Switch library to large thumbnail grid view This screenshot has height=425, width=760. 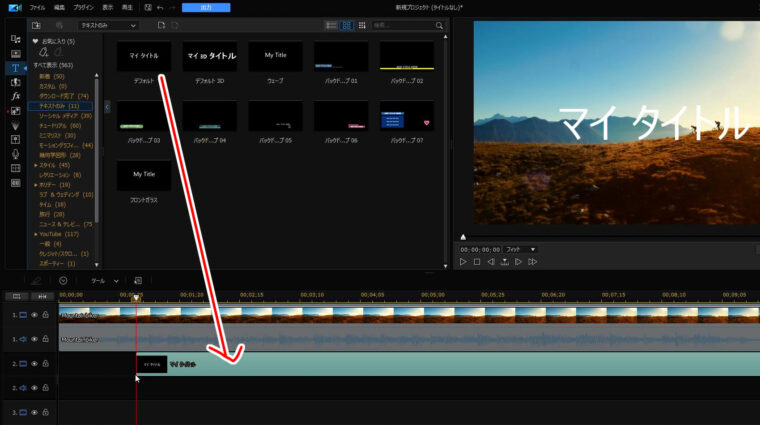pos(347,25)
